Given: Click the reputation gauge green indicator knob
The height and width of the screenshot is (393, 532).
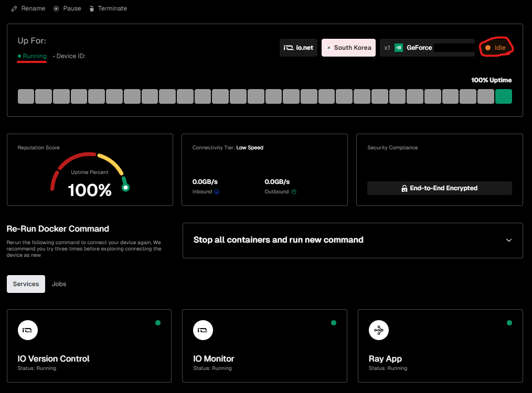Looking at the screenshot, I should [x=125, y=188].
